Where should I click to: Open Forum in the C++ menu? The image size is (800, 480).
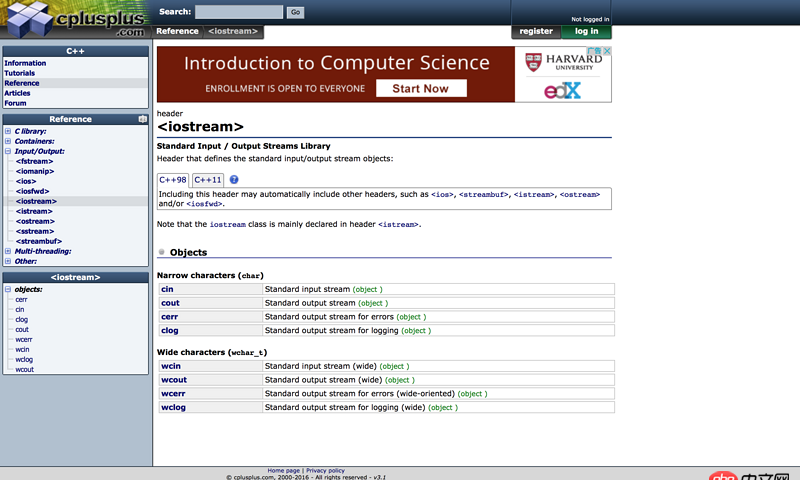[15, 103]
